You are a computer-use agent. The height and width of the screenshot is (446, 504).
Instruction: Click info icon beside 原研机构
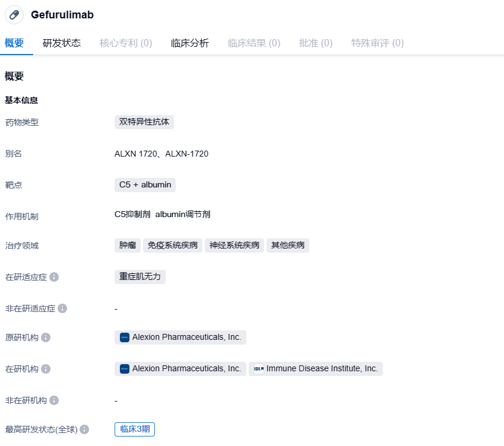pyautogui.click(x=46, y=337)
